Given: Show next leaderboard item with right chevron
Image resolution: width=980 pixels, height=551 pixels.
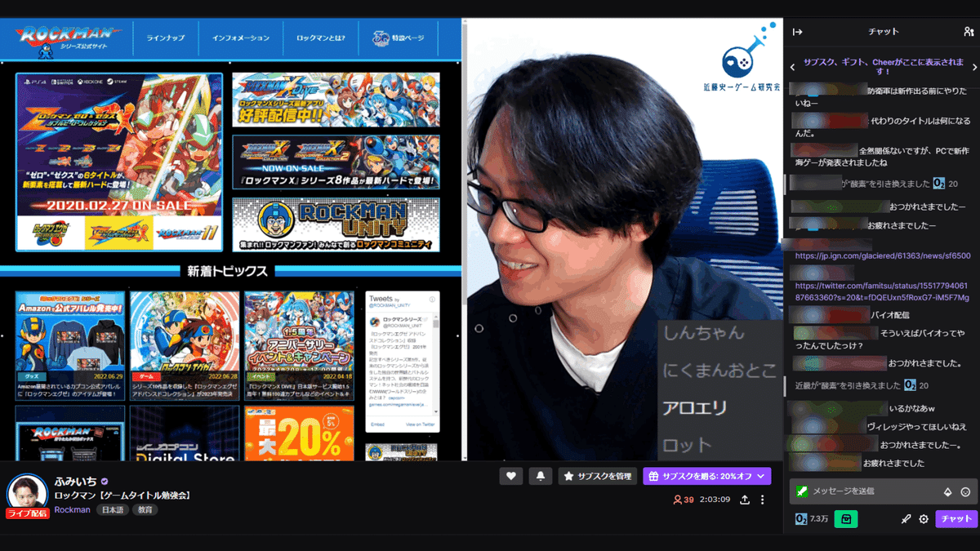Looking at the screenshot, I should pyautogui.click(x=973, y=67).
